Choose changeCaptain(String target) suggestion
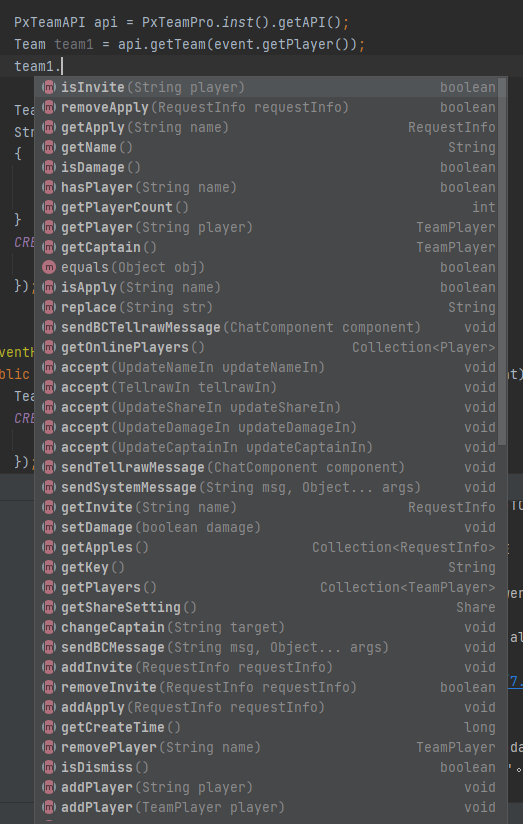 tap(268, 627)
